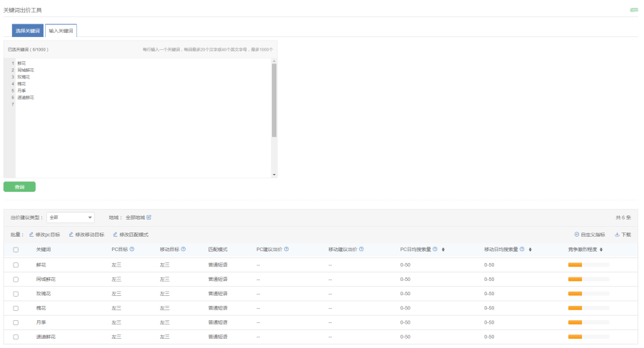This screenshot has width=644, height=348.
Task: Sort by PC日均搜索量 using the sort arrows
Action: click(443, 250)
